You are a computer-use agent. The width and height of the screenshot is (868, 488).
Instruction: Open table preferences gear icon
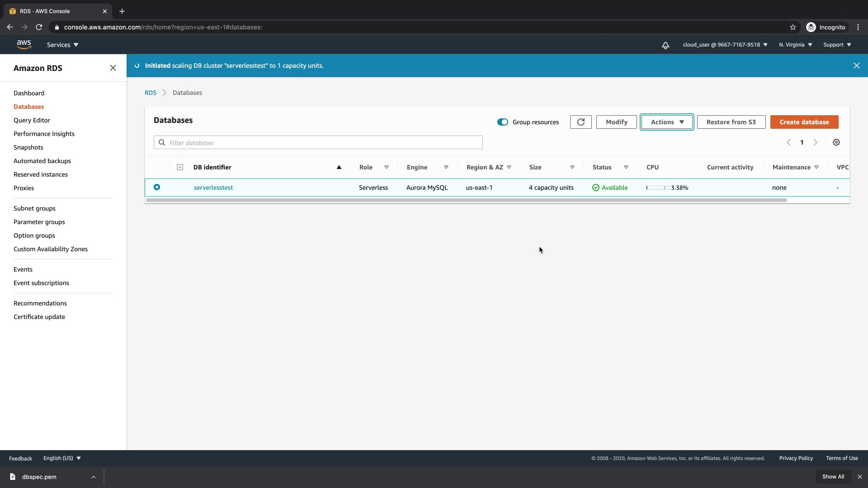836,142
